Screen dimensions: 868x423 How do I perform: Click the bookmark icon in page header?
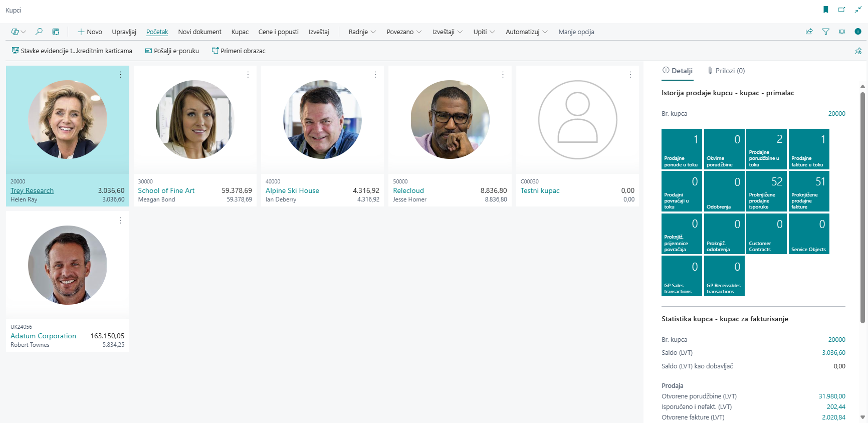click(826, 10)
